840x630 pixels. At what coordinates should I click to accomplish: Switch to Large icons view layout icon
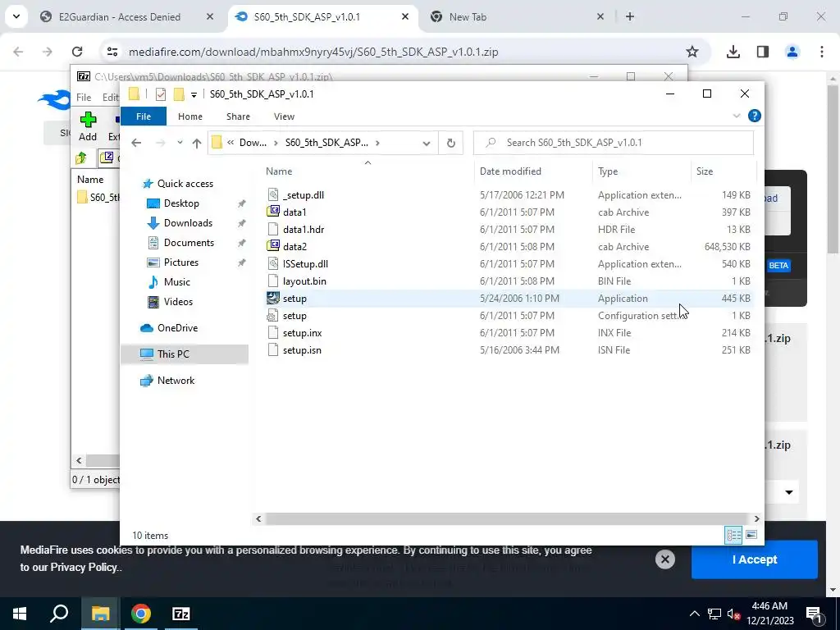tap(751, 535)
